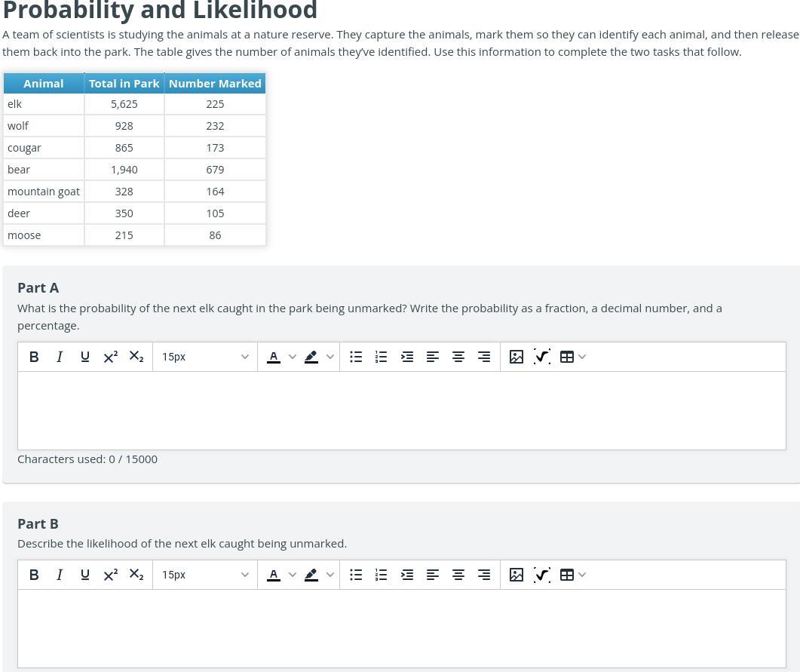Insert image in Part A editor
This screenshot has height=672, width=800.
coord(516,357)
